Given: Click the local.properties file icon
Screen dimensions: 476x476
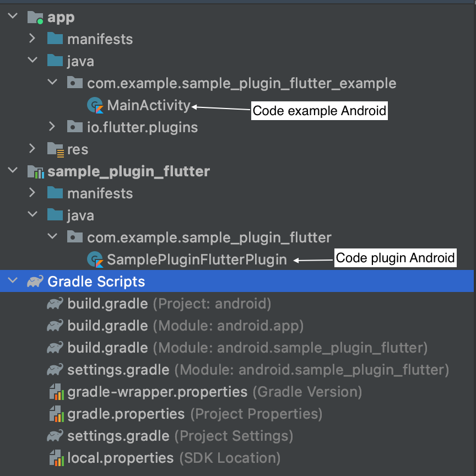Looking at the screenshot, I should point(55,458).
